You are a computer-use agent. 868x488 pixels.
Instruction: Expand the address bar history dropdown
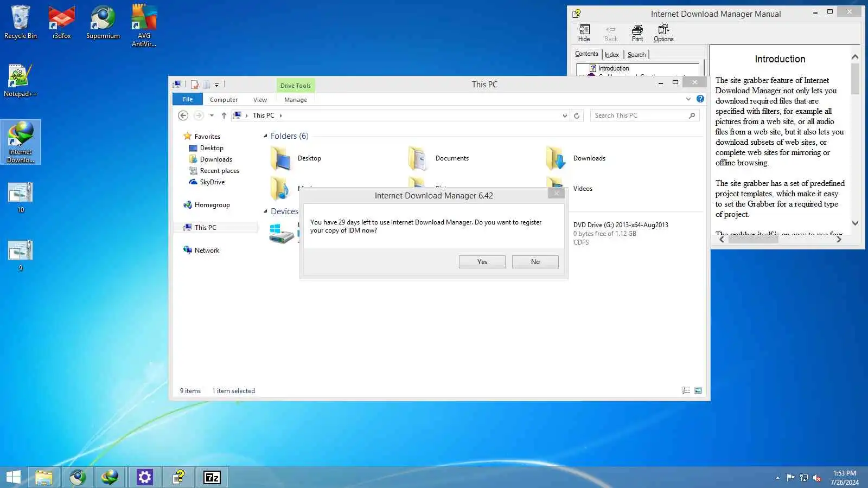click(565, 115)
